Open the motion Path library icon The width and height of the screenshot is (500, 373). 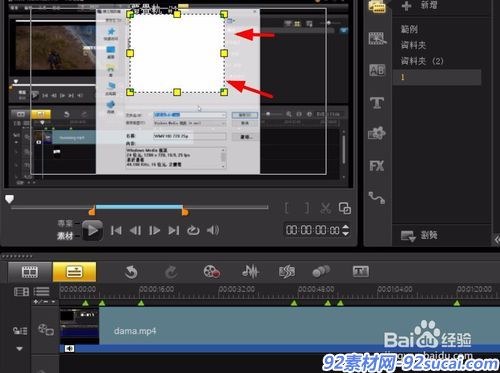point(377,197)
